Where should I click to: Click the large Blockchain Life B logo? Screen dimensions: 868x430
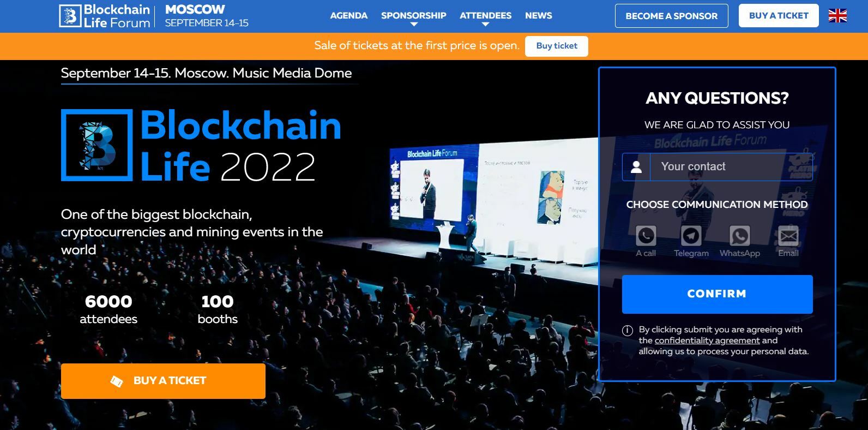(x=97, y=145)
